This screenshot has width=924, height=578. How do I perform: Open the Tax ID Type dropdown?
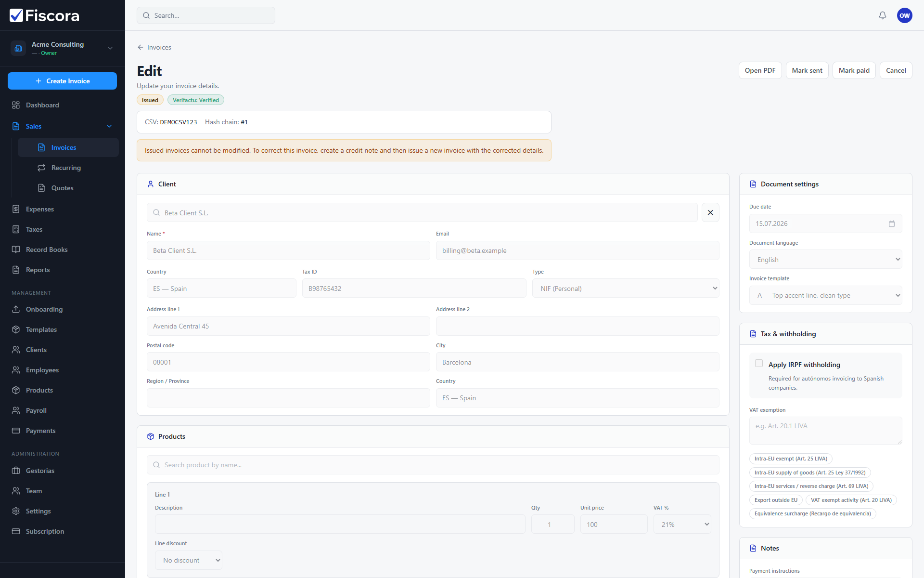(626, 289)
